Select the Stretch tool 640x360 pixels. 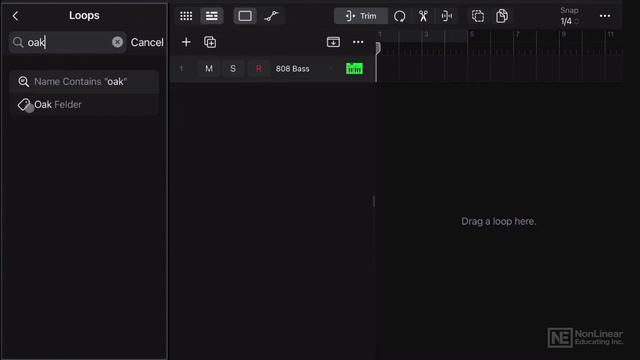447,16
